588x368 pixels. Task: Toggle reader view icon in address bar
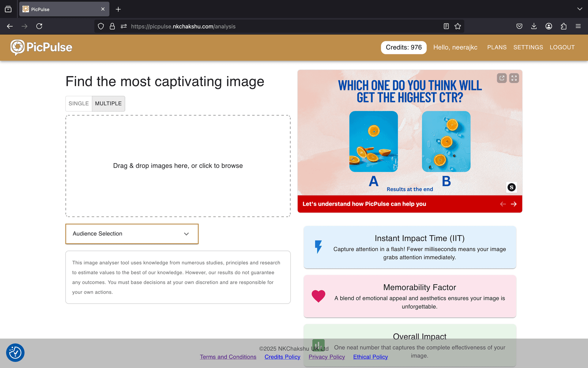point(446,26)
